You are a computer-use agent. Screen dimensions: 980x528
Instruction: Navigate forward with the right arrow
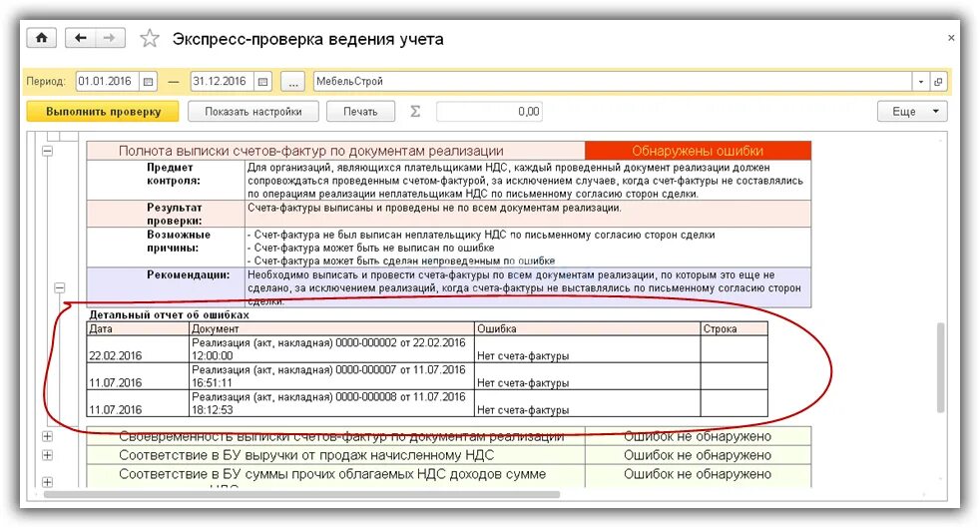[110, 38]
